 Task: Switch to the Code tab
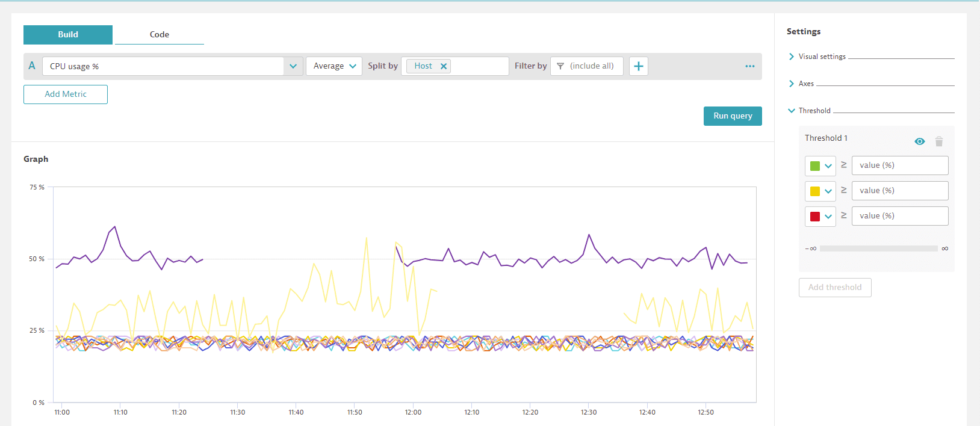pyautogui.click(x=159, y=35)
